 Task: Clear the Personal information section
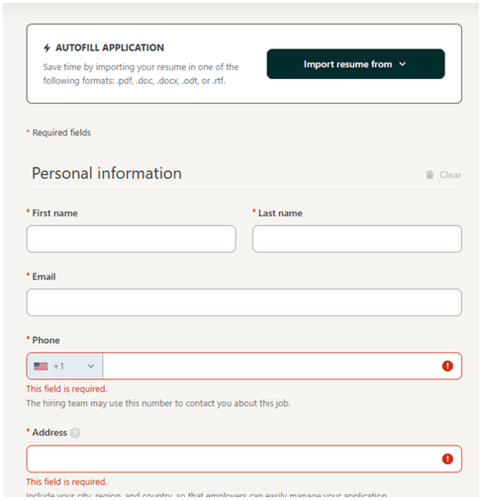click(x=443, y=175)
